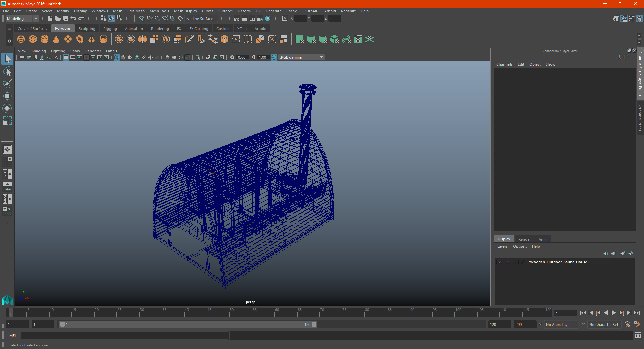Select the polygon sphere shelf icon

point(21,39)
